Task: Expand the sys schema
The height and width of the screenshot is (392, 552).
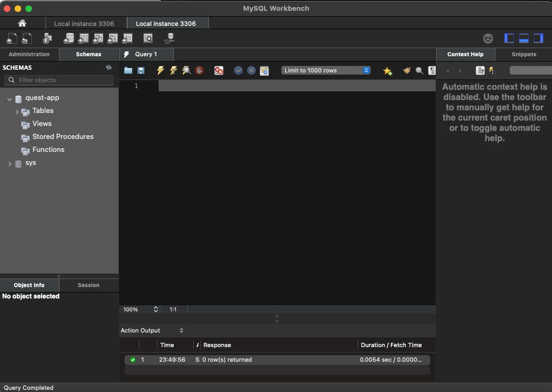Action: (10, 164)
